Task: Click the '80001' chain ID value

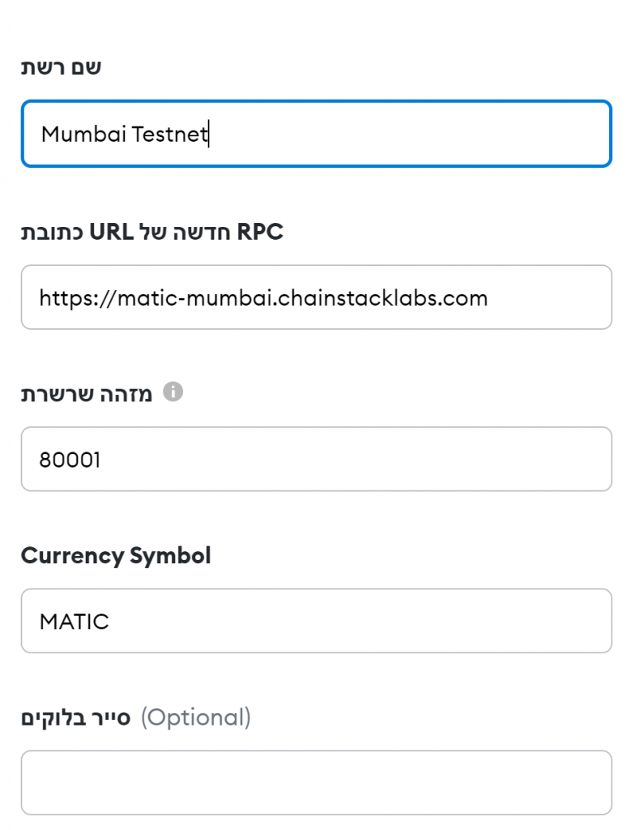Action: click(70, 460)
